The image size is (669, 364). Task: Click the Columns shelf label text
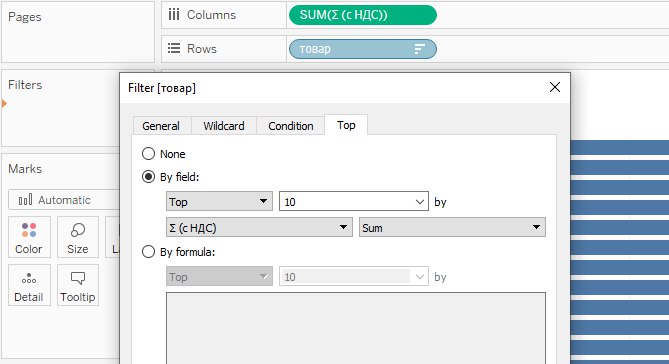coord(211,15)
